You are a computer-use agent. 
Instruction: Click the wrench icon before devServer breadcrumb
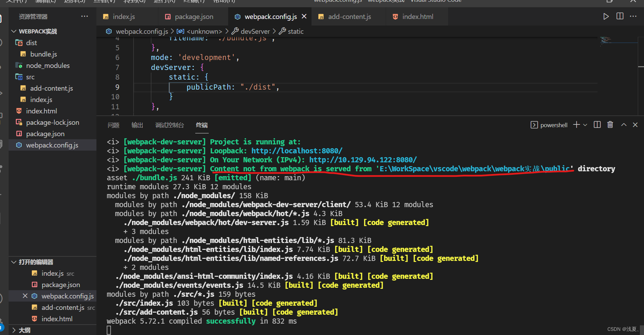[235, 31]
